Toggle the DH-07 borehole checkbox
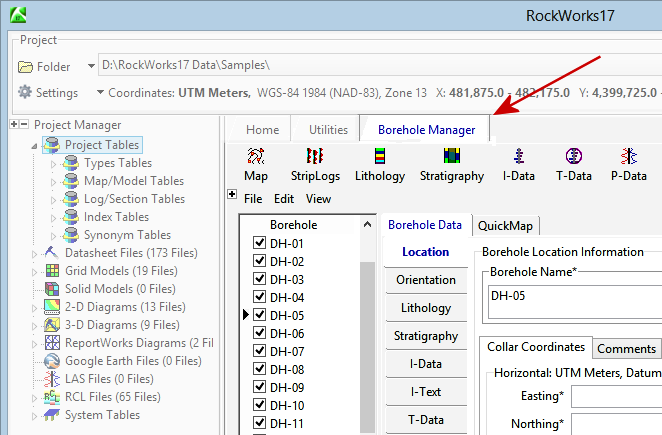Image resolution: width=662 pixels, height=435 pixels. [x=260, y=352]
